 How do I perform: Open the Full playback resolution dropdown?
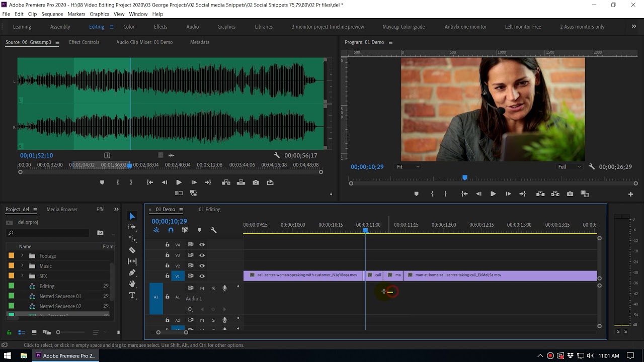(569, 167)
